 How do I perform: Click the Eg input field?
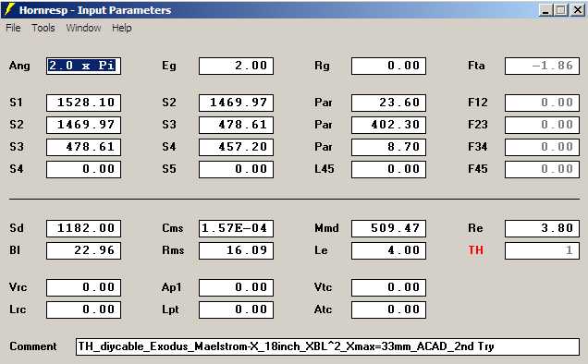[x=236, y=66]
